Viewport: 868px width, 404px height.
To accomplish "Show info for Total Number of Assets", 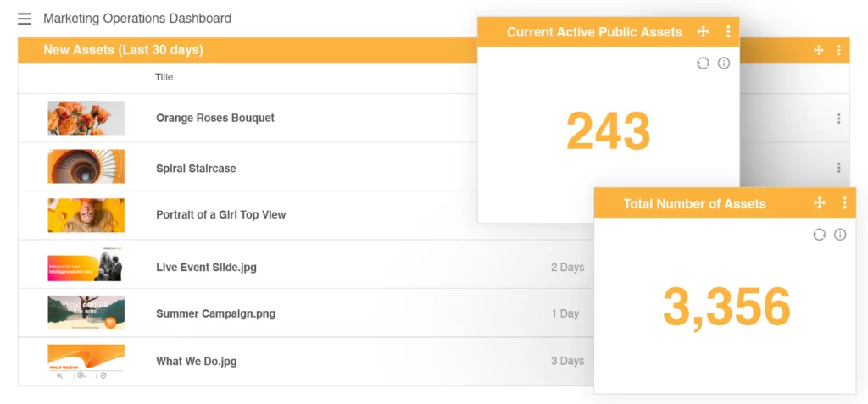I will 840,235.
